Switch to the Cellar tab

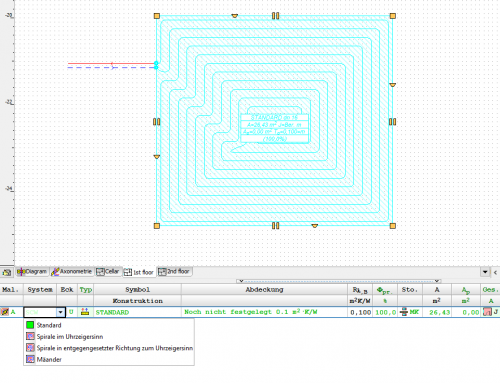108,272
